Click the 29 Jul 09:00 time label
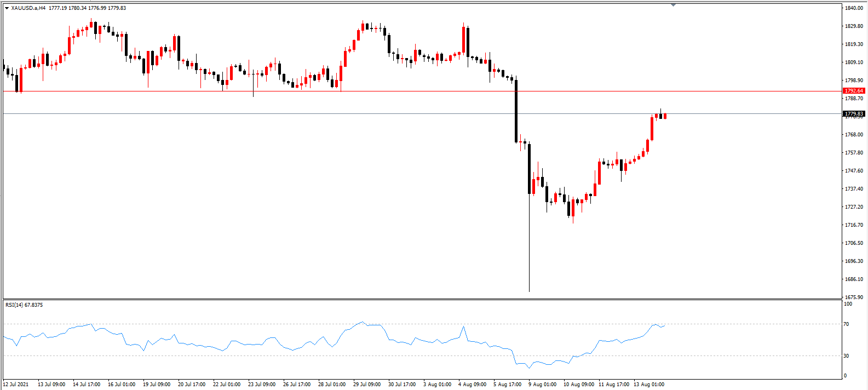The width and height of the screenshot is (868, 390). coord(367,385)
